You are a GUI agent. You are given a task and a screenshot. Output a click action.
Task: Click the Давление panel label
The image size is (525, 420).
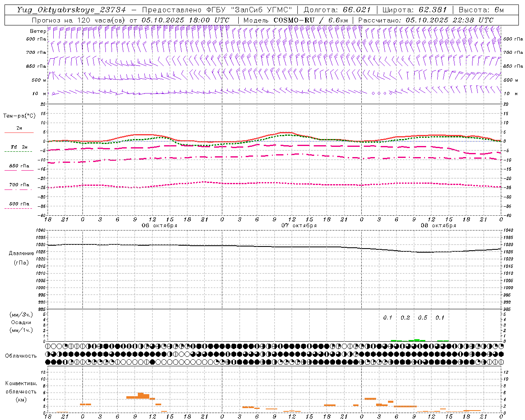coord(21,253)
